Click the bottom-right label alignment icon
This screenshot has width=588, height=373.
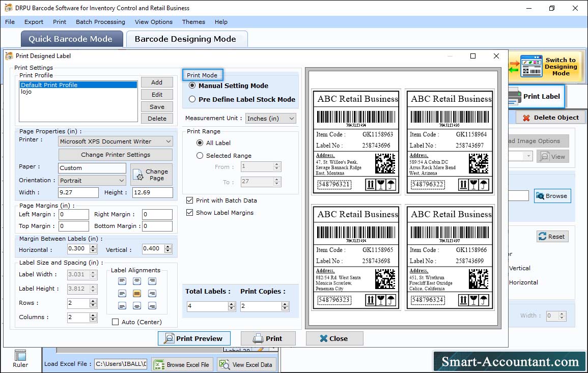(152, 306)
